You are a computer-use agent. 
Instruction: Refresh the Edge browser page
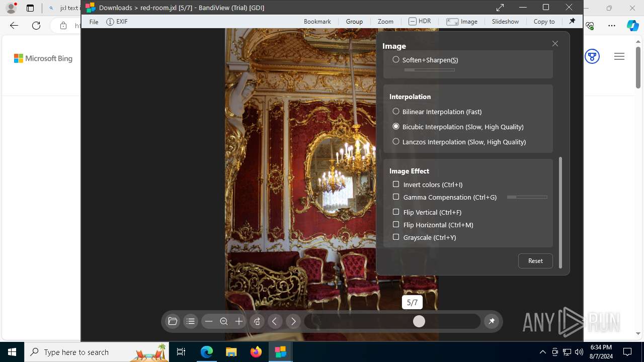(x=36, y=26)
